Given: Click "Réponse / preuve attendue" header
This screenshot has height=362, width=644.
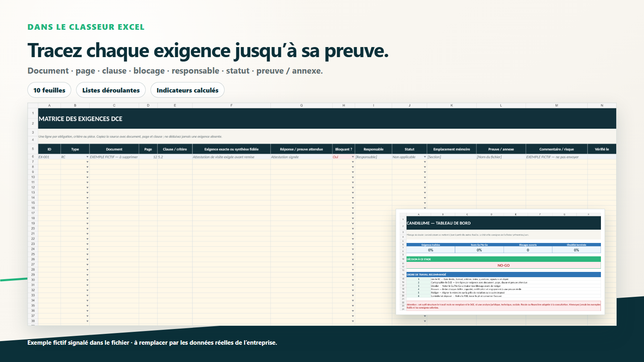Looking at the screenshot, I should pos(301,149).
